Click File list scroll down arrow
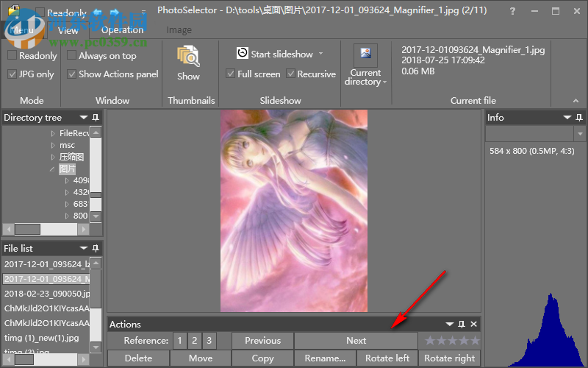Viewport: 588px width, 368px height. 96,347
